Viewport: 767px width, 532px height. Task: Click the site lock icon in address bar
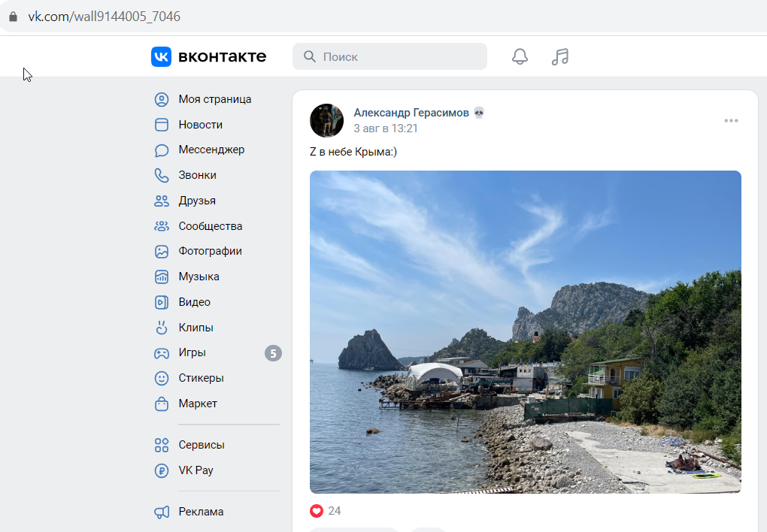click(14, 17)
